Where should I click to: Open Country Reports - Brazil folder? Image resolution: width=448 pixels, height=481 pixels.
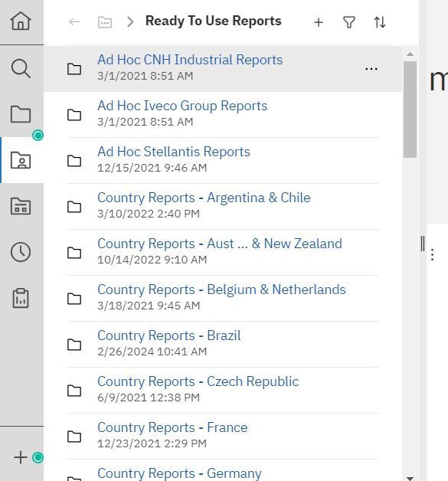click(x=169, y=335)
